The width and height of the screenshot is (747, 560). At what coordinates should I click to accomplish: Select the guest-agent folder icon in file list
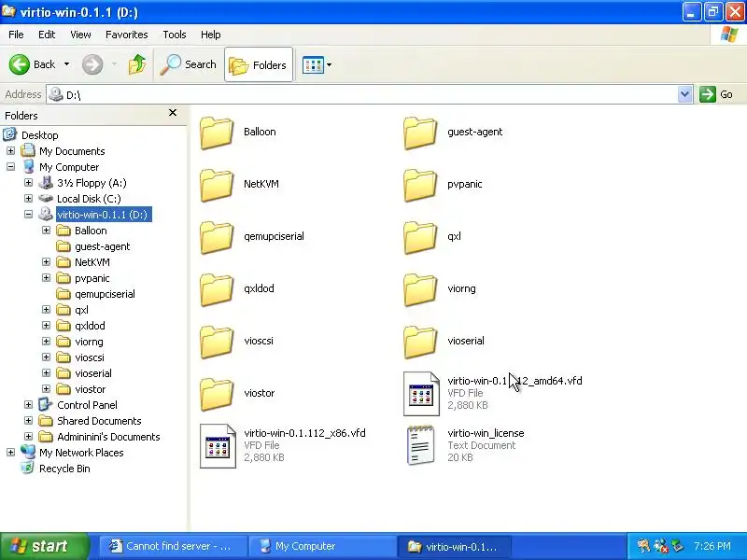click(420, 133)
